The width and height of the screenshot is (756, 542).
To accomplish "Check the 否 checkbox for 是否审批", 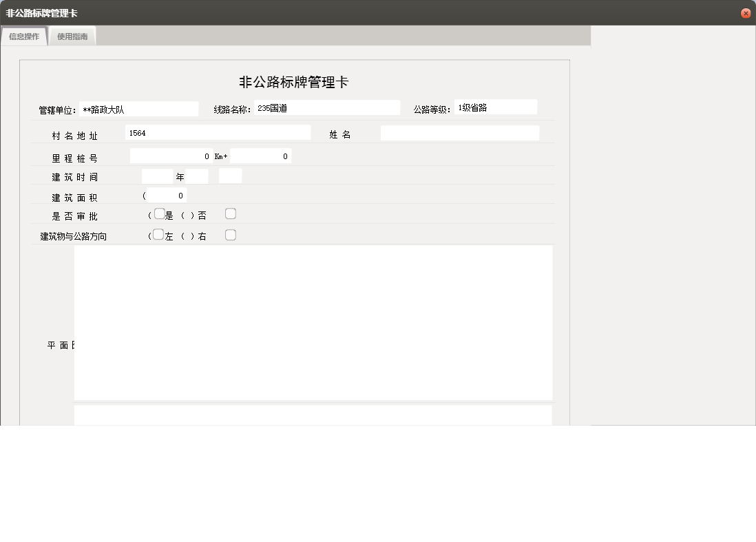I will [x=230, y=213].
